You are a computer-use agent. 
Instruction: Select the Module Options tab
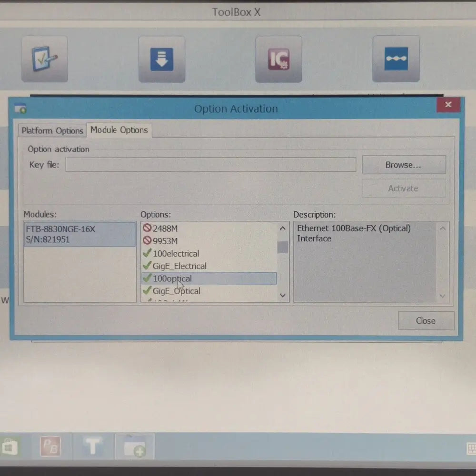pyautogui.click(x=119, y=130)
